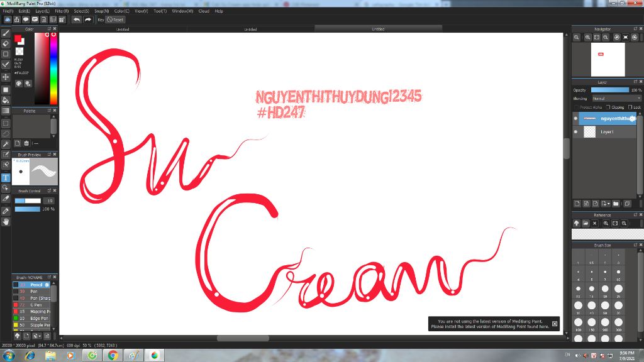
Task: Hide the nguyenthithu text layer
Action: click(x=575, y=118)
